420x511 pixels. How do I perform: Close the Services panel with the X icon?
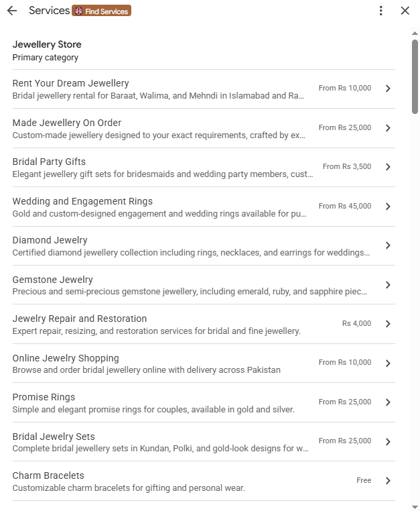click(x=405, y=11)
